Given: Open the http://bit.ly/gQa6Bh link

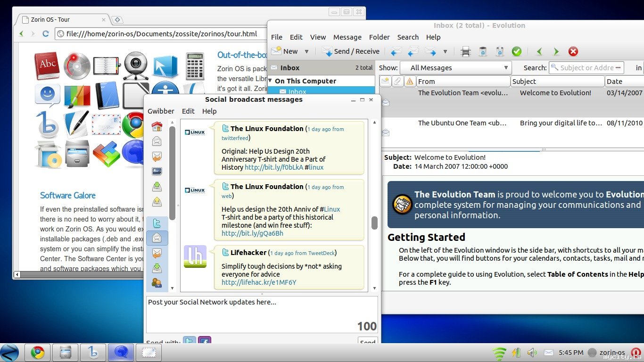Looking at the screenshot, I should tap(253, 233).
